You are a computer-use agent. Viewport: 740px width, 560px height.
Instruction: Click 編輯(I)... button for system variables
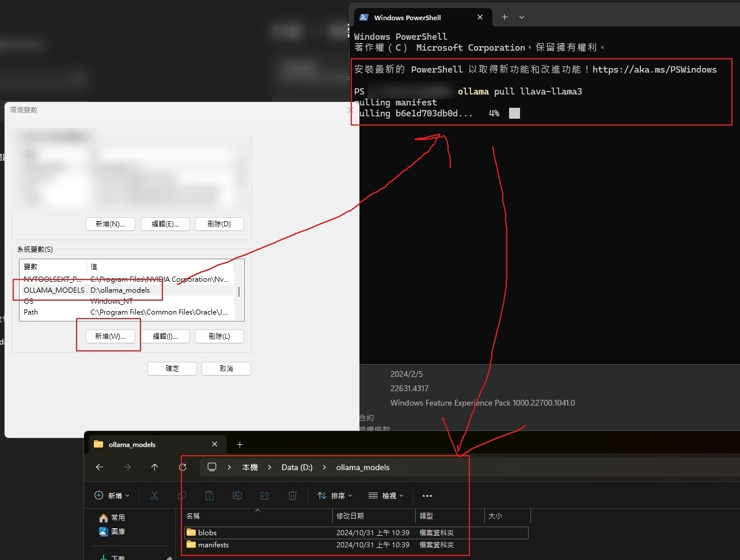point(165,336)
